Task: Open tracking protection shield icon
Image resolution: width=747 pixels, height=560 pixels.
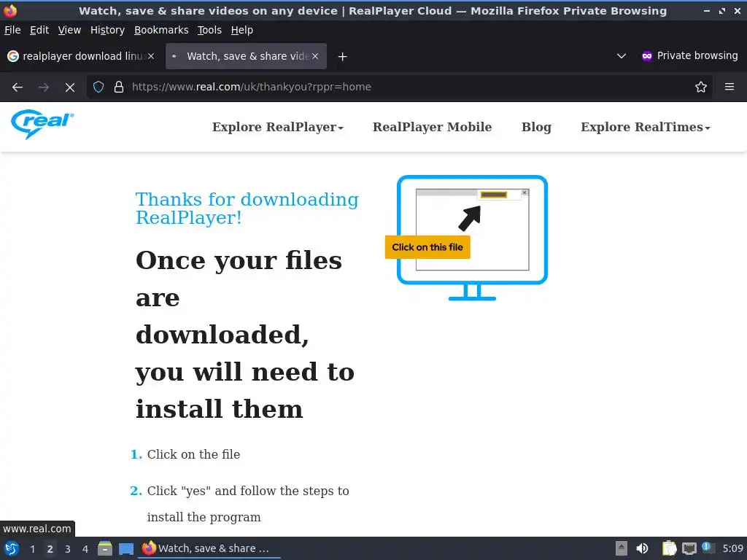Action: pyautogui.click(x=98, y=87)
